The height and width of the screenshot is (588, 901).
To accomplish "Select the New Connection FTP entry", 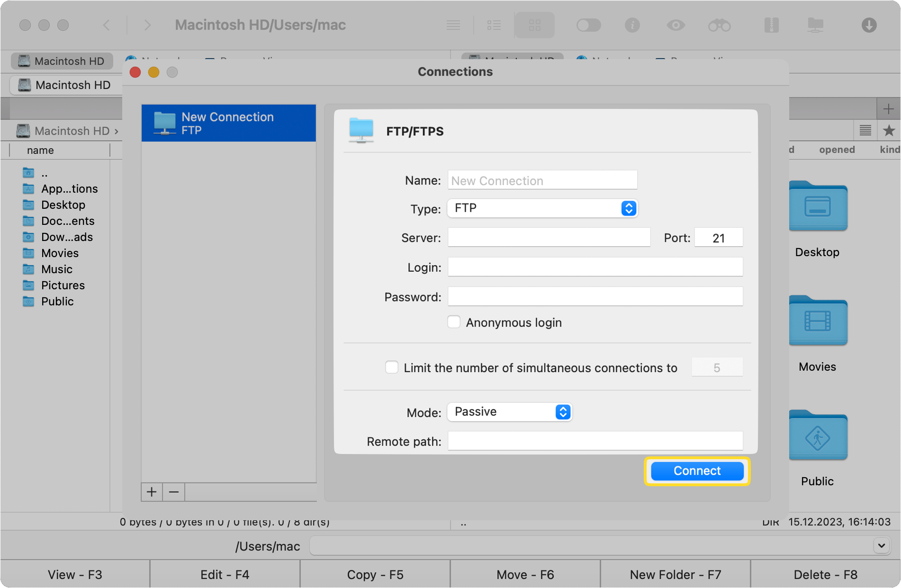I will point(228,123).
